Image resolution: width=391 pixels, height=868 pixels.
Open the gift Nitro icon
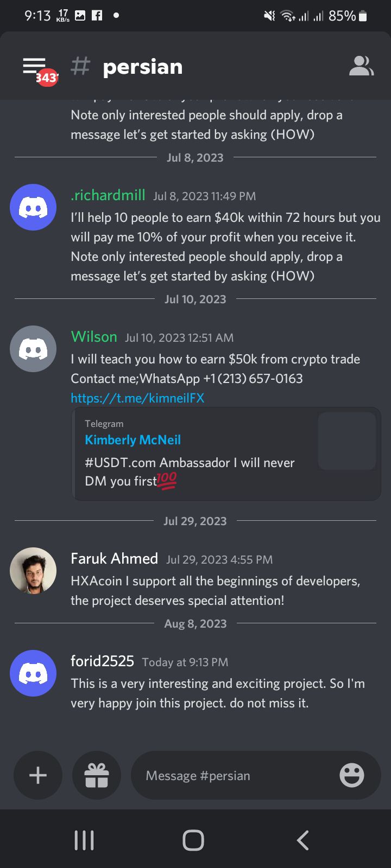(97, 775)
